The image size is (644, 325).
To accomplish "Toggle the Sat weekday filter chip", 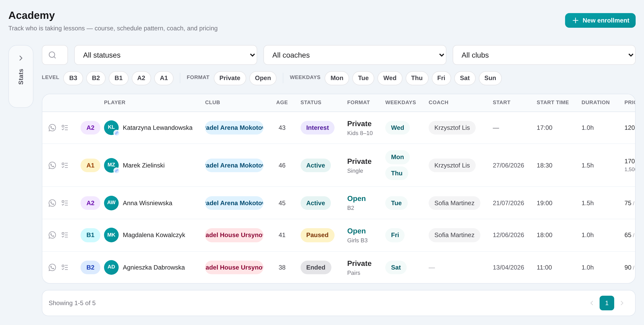I will point(465,78).
